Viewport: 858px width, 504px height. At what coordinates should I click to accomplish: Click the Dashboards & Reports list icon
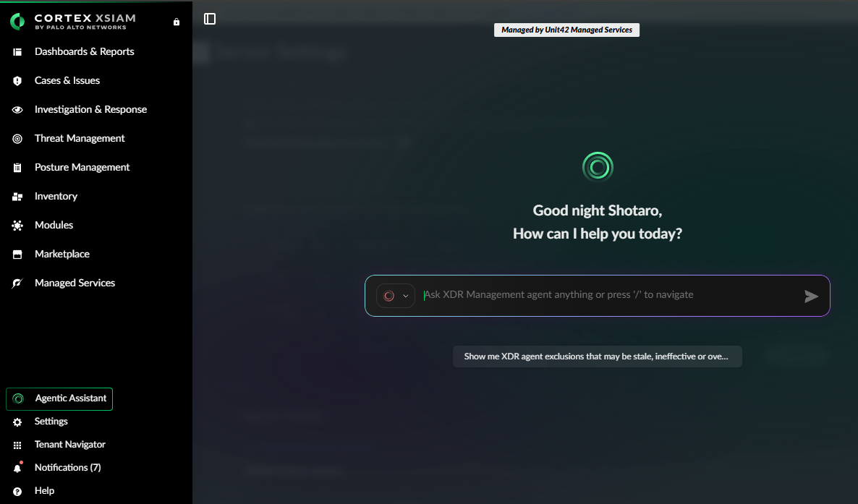[17, 52]
